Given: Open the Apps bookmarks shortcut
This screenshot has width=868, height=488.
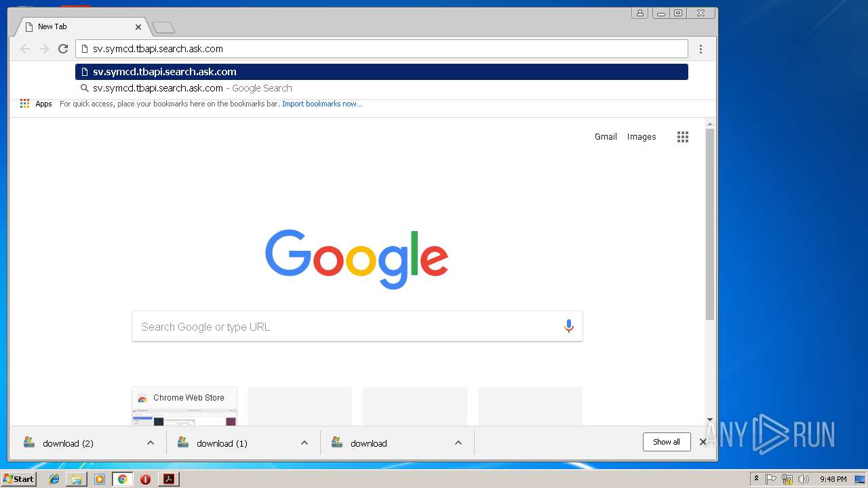Looking at the screenshot, I should (x=36, y=104).
